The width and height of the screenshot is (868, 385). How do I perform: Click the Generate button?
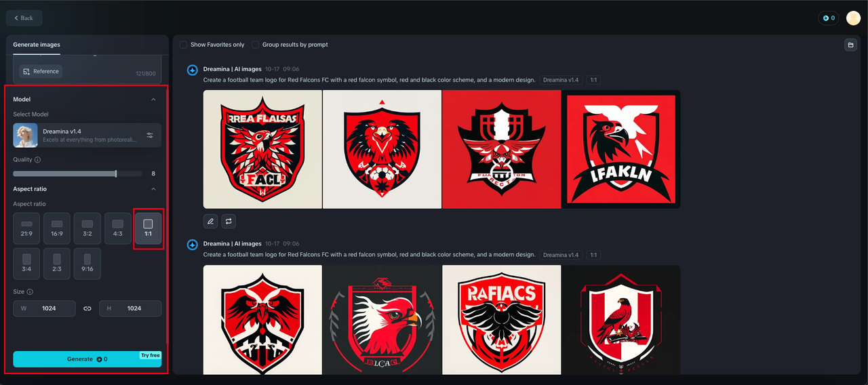pyautogui.click(x=87, y=359)
